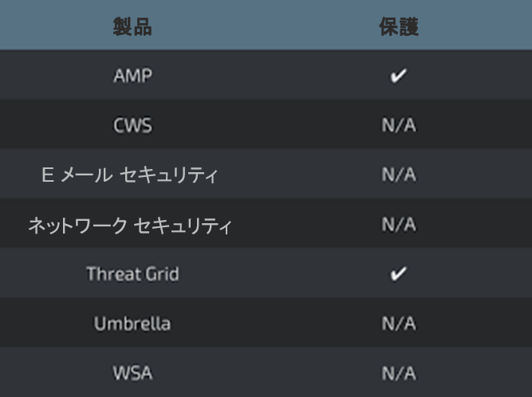
Task: Highlight the whole WSA table row
Action: click(266, 373)
